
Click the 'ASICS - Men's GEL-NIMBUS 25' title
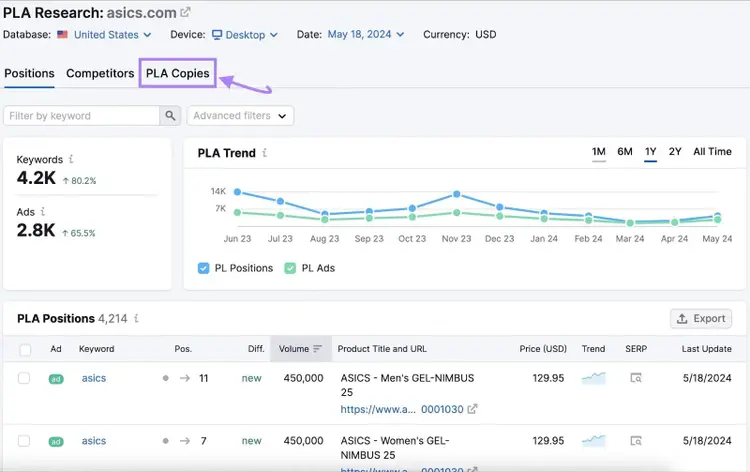407,385
